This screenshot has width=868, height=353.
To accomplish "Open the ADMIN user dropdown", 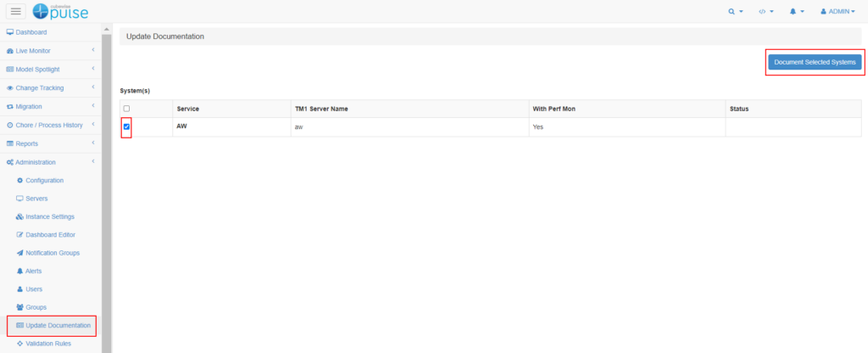I will click(x=837, y=12).
